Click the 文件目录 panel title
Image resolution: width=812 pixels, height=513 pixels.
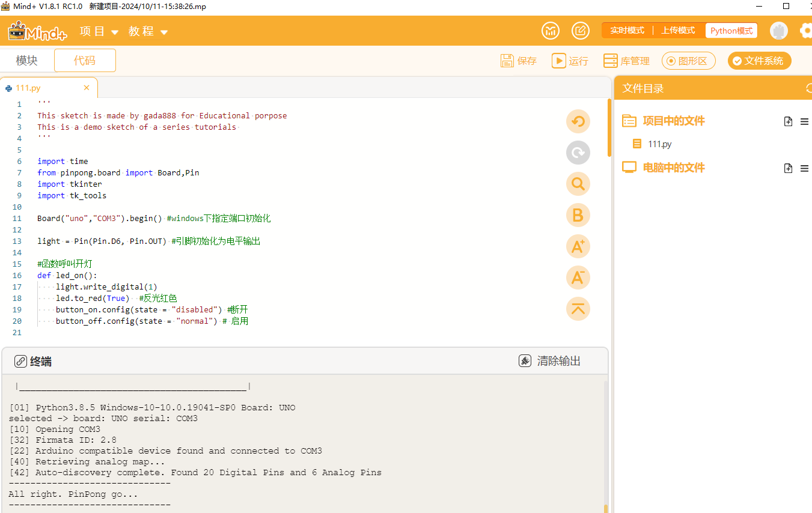[x=643, y=88]
